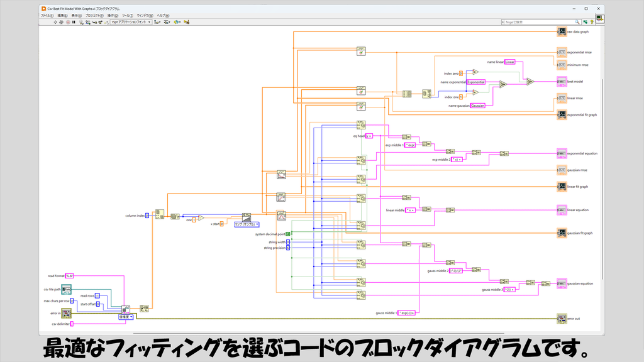Open the ヘルプ menu
The height and width of the screenshot is (362, 644).
pyautogui.click(x=163, y=16)
